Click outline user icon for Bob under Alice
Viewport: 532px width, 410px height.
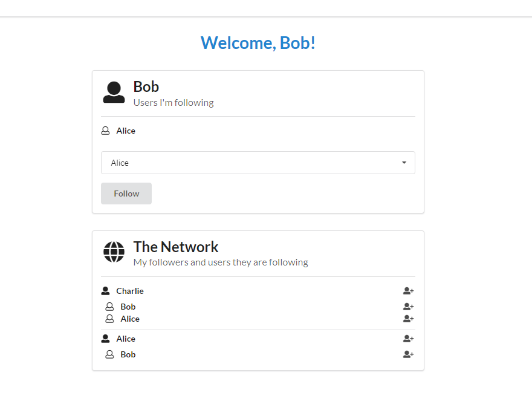point(109,354)
